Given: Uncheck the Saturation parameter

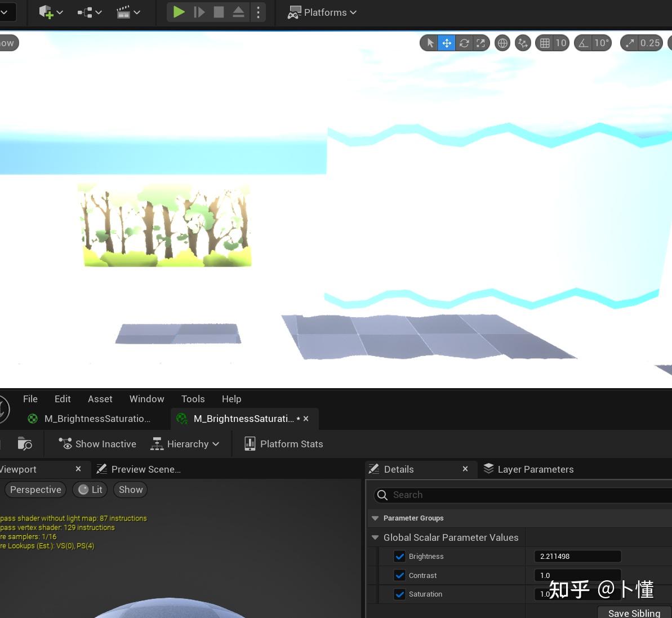Looking at the screenshot, I should [x=400, y=594].
